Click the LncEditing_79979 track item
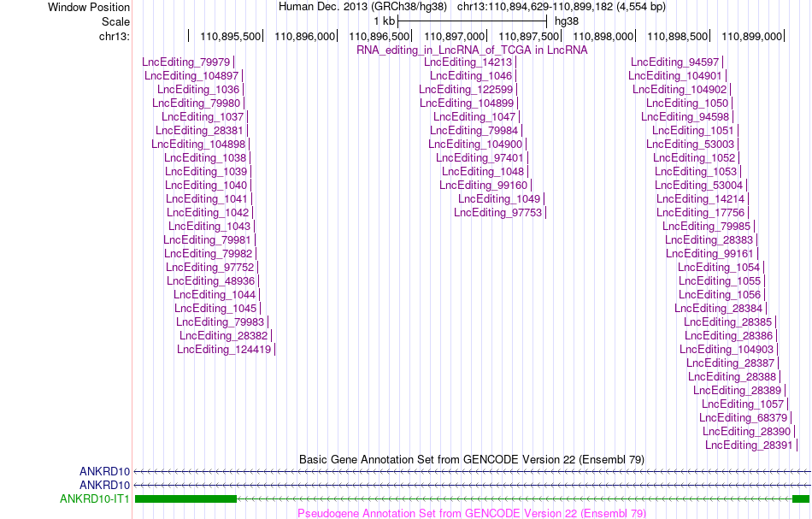812x519 pixels. tap(186, 62)
